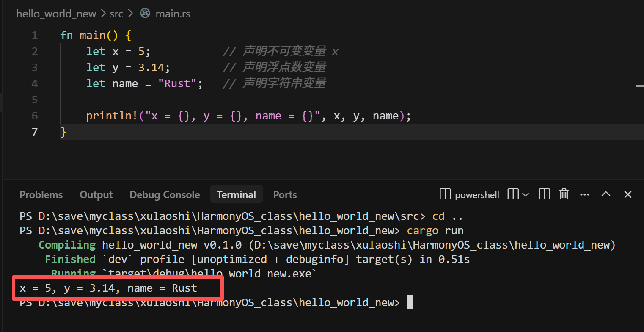Kill the terminal with the trash icon
Image resolution: width=644 pixels, height=332 pixels.
pyautogui.click(x=564, y=194)
